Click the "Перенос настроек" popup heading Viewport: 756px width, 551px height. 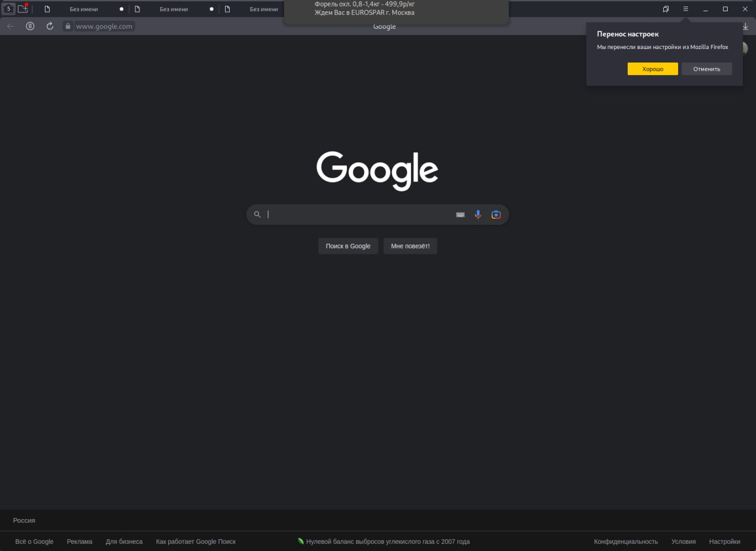[627, 34]
